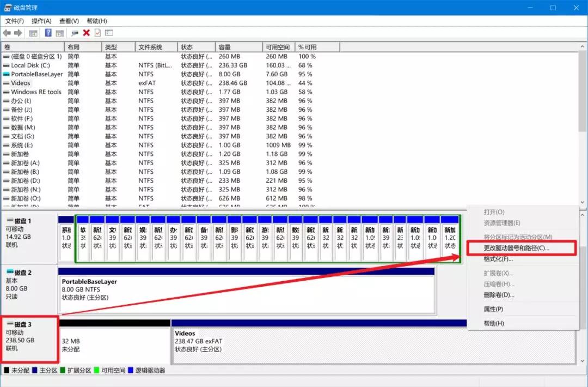Click the last toolbar settings list icon
The width and height of the screenshot is (588, 387).
pos(109,33)
